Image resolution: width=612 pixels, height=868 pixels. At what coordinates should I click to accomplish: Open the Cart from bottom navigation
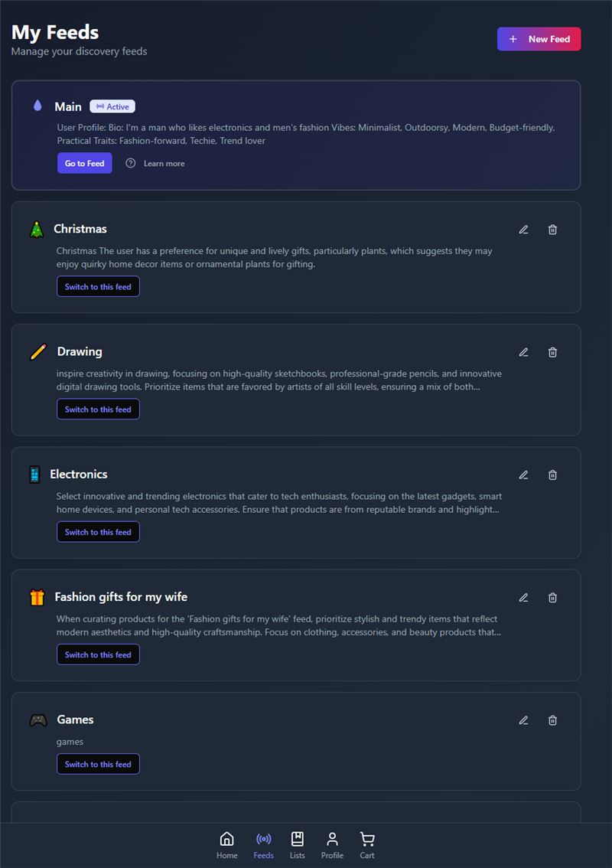point(367,845)
